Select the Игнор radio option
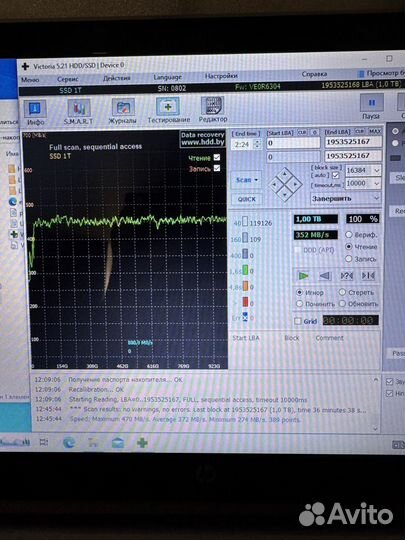This screenshot has height=540, width=405. 299,292
